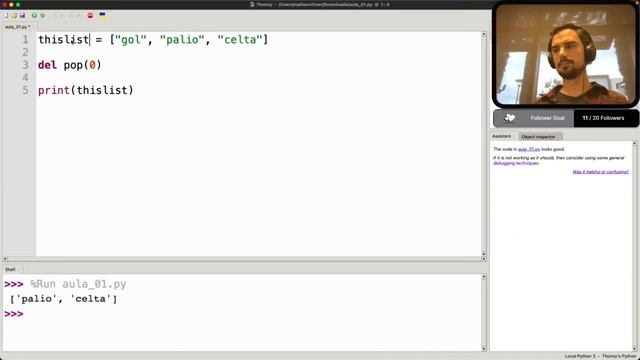640x360 pixels.
Task: Click the Ukraine flag support icon
Action: (x=102, y=16)
